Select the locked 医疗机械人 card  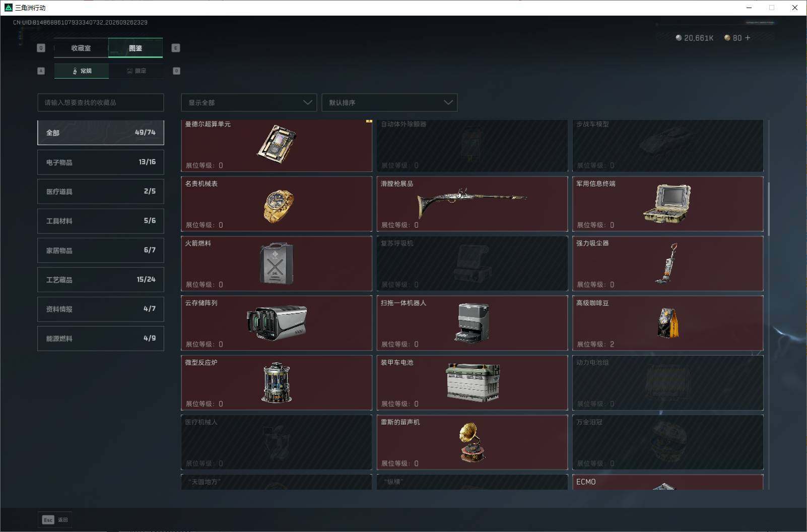pos(277,442)
